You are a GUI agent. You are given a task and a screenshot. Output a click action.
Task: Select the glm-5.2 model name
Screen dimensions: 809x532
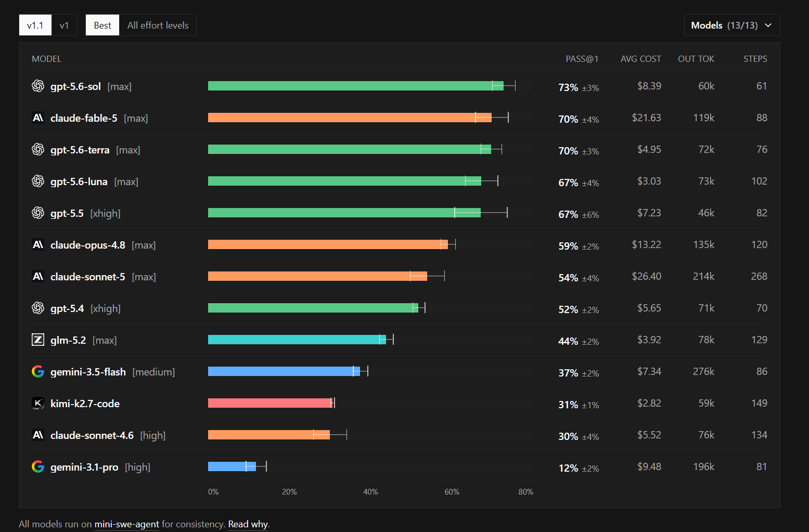point(68,340)
